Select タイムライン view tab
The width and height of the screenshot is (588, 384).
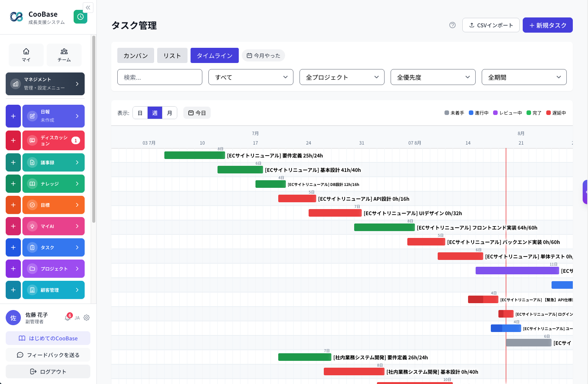(214, 55)
